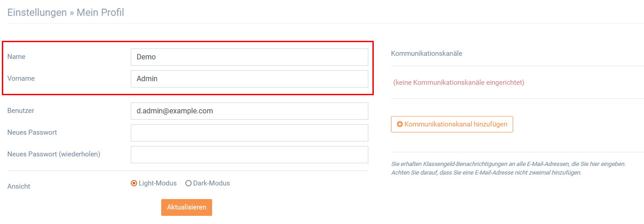Click the Dark-Modus label text

pos(212,184)
